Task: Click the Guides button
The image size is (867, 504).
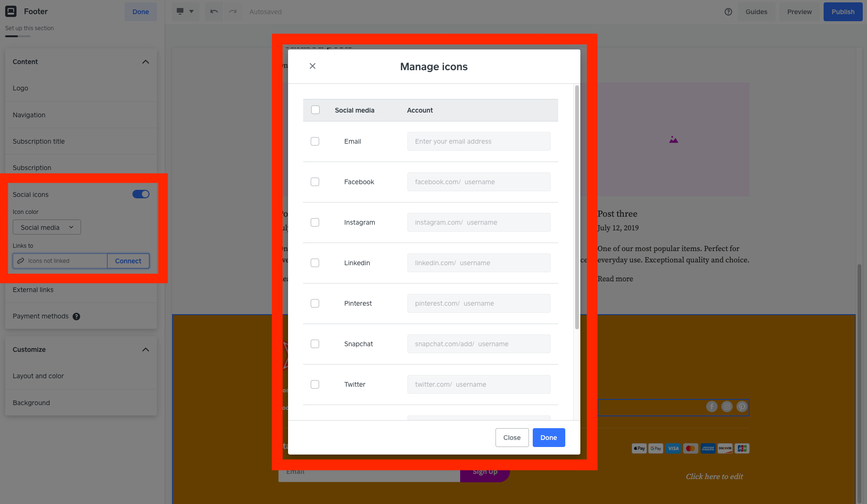Action: 756,12
